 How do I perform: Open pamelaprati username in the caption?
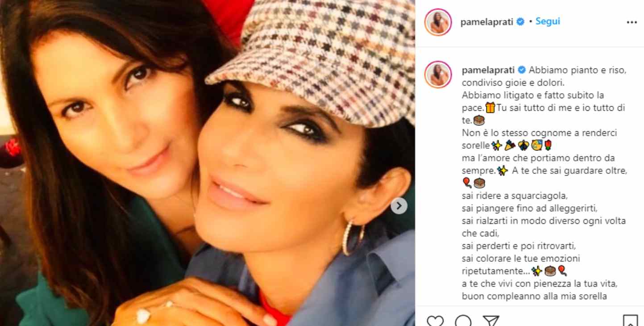pyautogui.click(x=488, y=70)
